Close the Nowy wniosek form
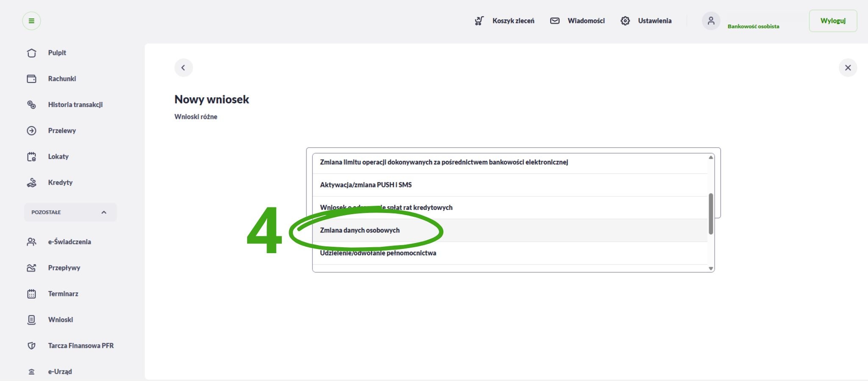The height and width of the screenshot is (381, 868). pos(848,68)
